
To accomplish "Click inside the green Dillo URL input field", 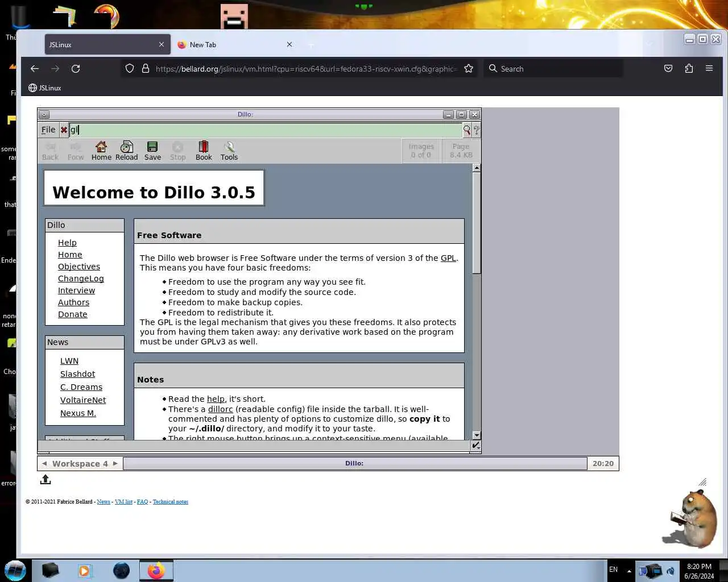I will 266,130.
